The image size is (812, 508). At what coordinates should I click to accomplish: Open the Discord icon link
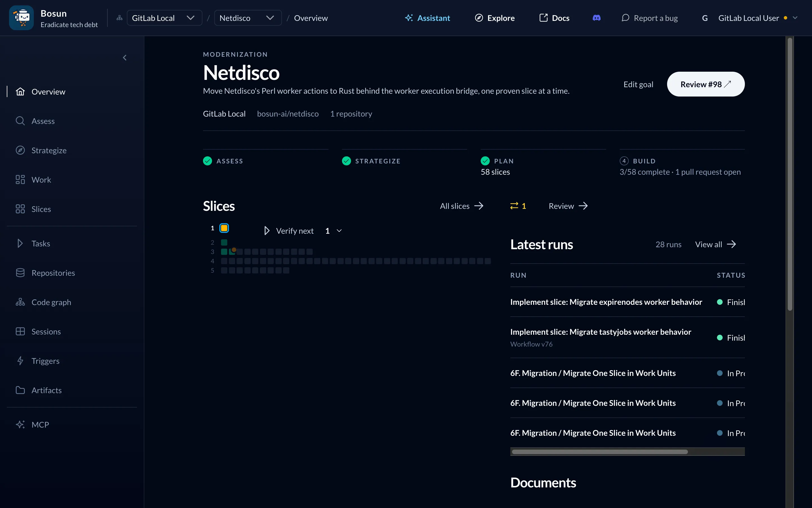pyautogui.click(x=597, y=18)
